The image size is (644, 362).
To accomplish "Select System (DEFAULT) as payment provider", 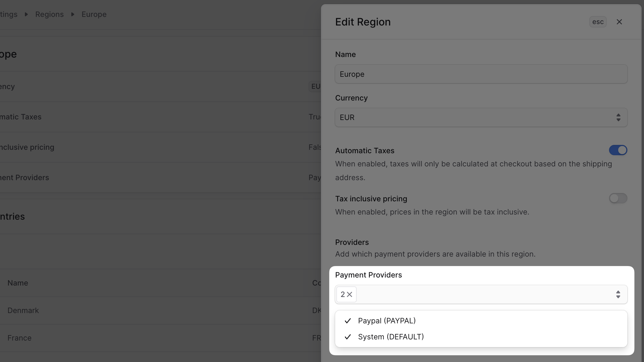I will [x=391, y=337].
